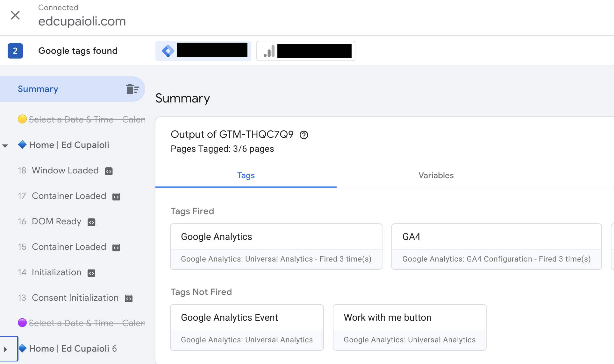Click the yellow-dot Select a Date & Time page
Screen dimensions: 614x364
[x=87, y=120]
